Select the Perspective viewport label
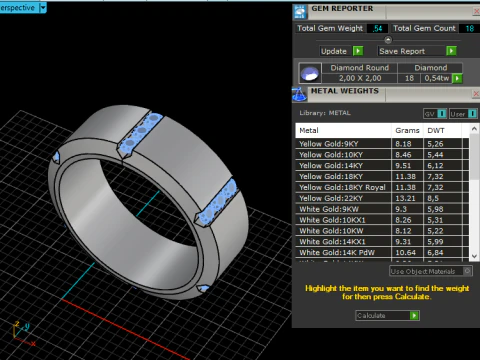Screen dimensions: 480x360 click(x=18, y=8)
